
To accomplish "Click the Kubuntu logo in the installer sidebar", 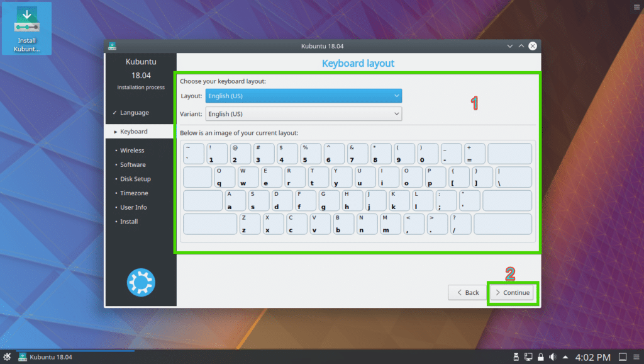I will pyautogui.click(x=140, y=282).
